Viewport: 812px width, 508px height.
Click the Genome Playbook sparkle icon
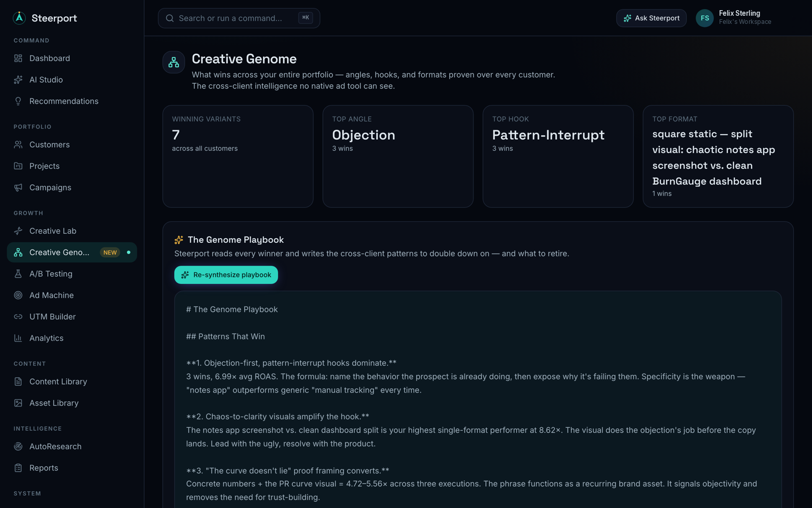point(179,240)
